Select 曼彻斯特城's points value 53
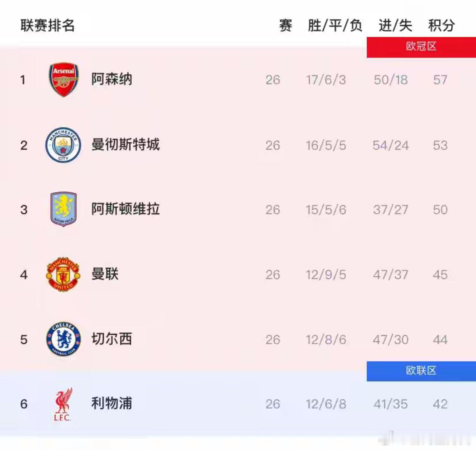Screen dimensions: 476x450 pos(440,145)
